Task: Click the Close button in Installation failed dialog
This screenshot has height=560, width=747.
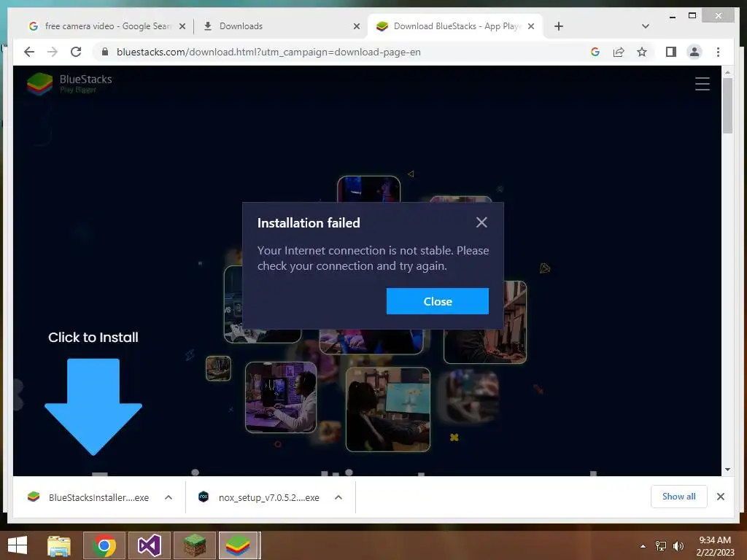Action: click(x=438, y=301)
